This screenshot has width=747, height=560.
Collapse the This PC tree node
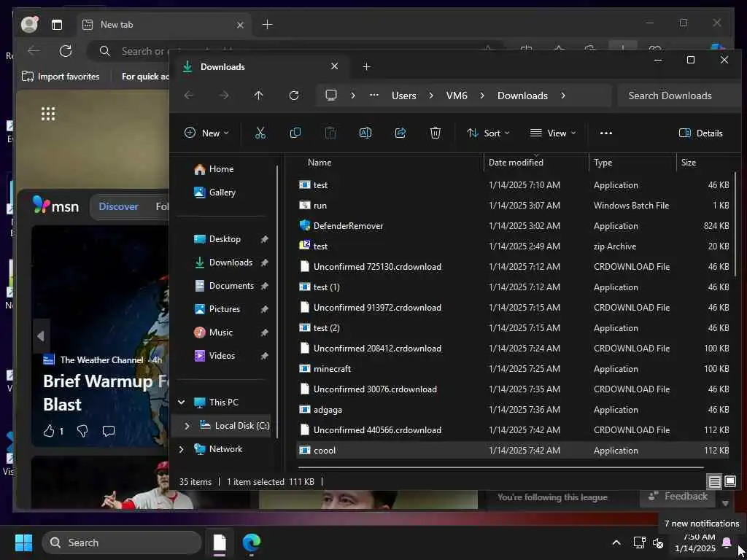[x=181, y=402]
